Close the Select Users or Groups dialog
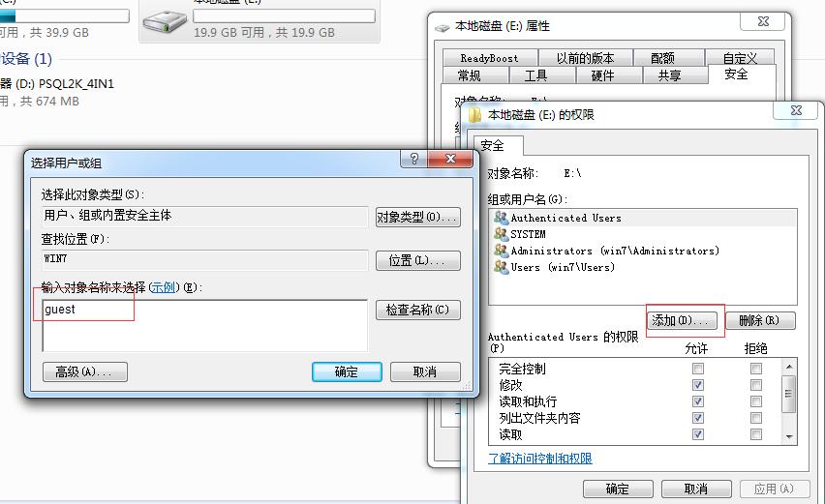 coord(450,159)
